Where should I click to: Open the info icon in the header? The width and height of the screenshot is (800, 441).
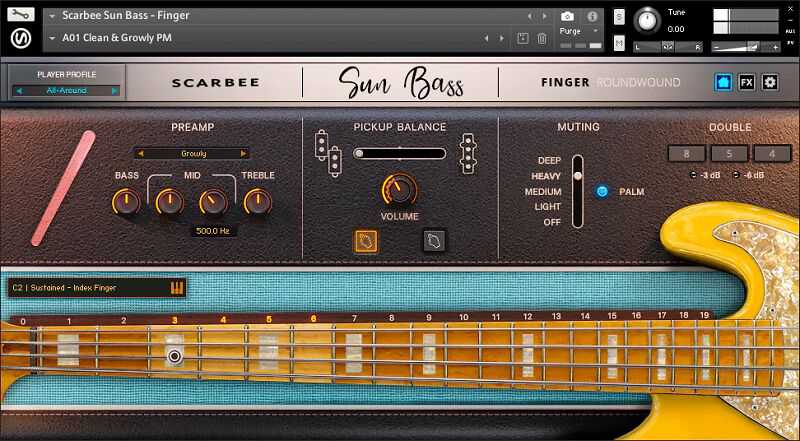[592, 16]
